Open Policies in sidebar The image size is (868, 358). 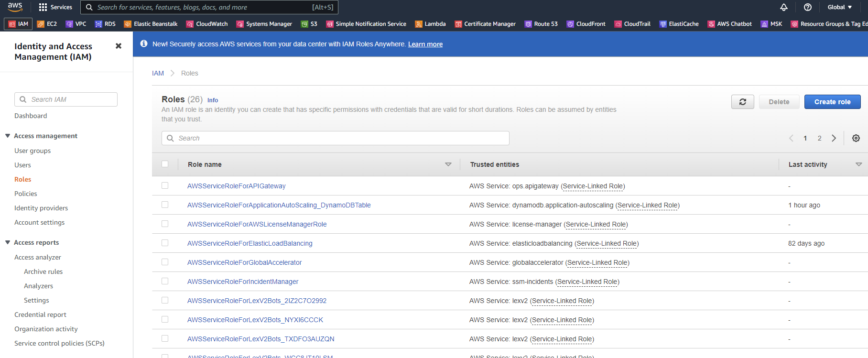click(x=26, y=194)
